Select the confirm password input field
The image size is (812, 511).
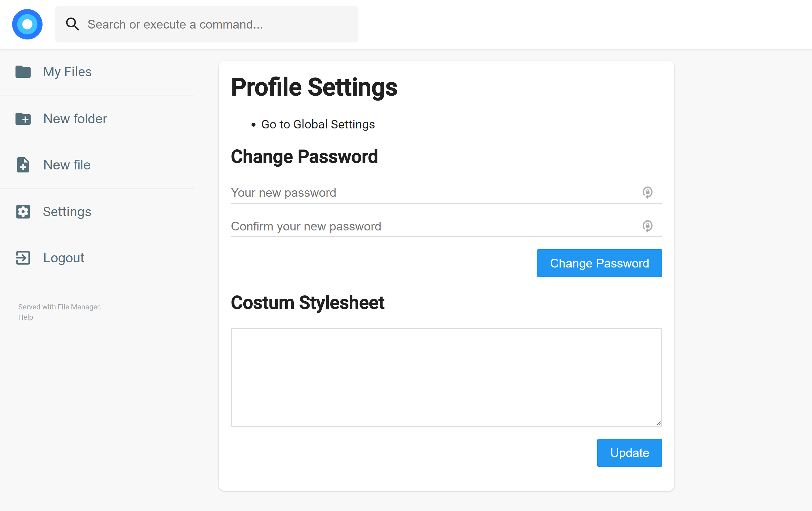coord(446,226)
